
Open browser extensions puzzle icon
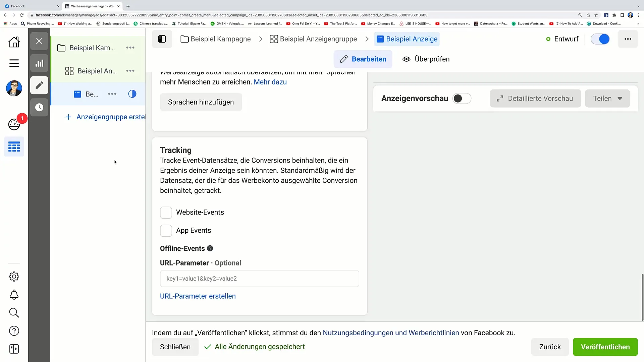614,15
